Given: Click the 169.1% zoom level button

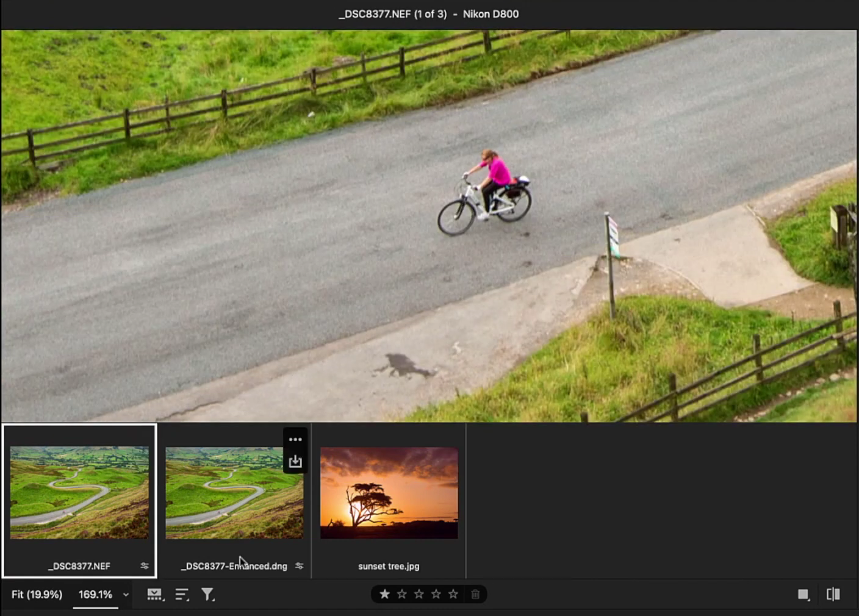Looking at the screenshot, I should point(95,595).
